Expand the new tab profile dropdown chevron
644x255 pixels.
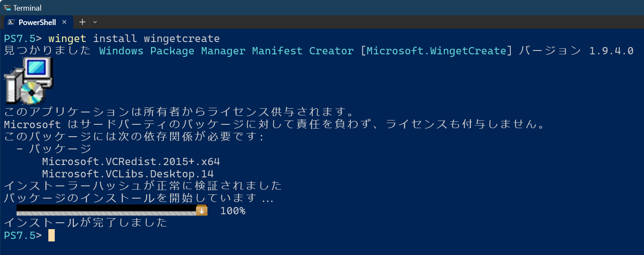click(x=95, y=22)
